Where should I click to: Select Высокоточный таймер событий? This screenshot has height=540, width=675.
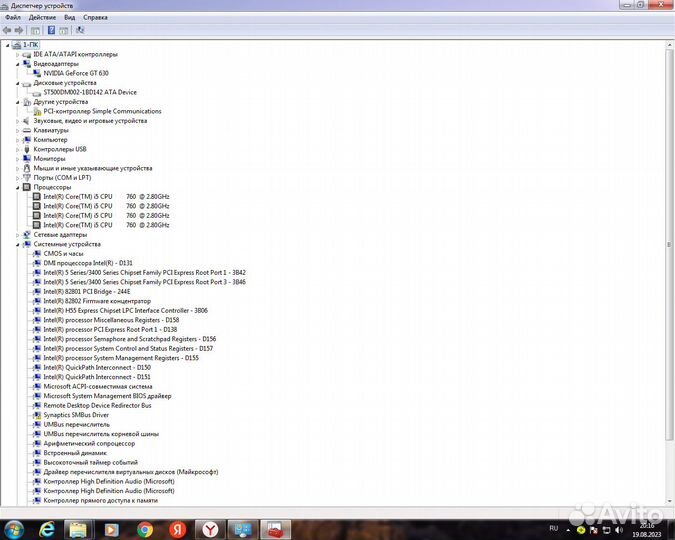tap(90, 462)
